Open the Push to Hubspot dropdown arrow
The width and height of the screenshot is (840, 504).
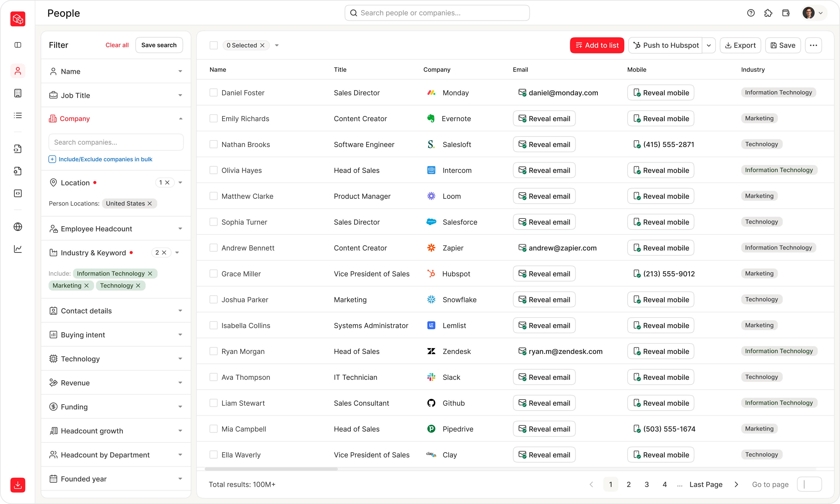[x=709, y=45]
